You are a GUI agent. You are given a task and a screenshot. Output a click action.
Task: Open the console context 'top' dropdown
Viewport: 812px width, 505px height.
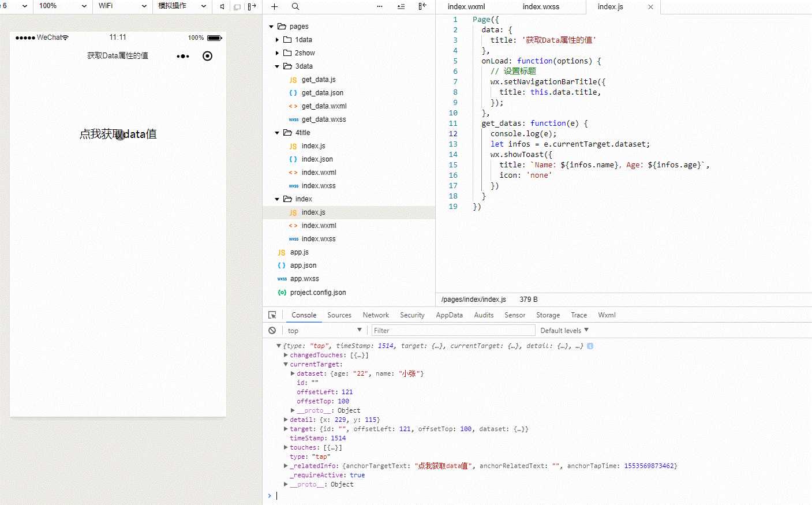click(x=324, y=330)
